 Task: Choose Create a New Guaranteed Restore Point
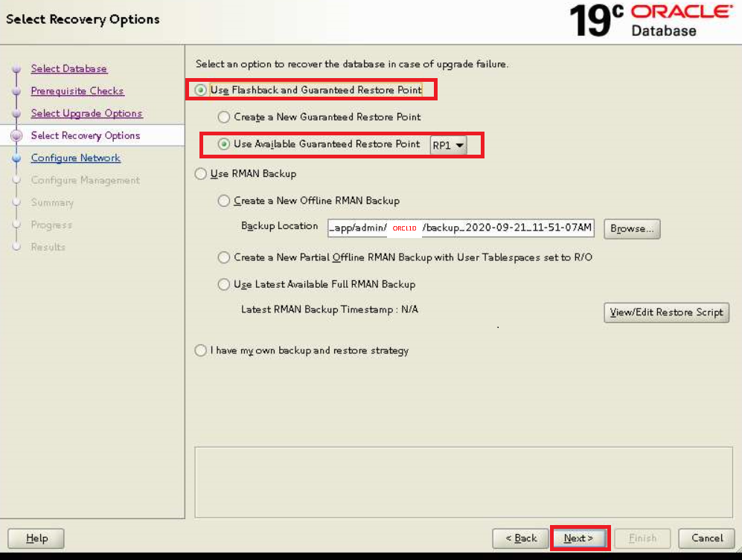[x=223, y=117]
